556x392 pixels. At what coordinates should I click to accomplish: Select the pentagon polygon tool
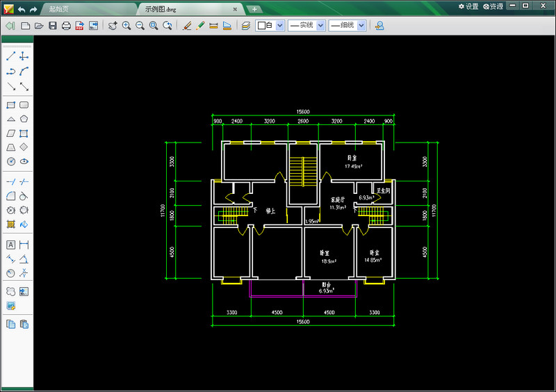(24, 119)
